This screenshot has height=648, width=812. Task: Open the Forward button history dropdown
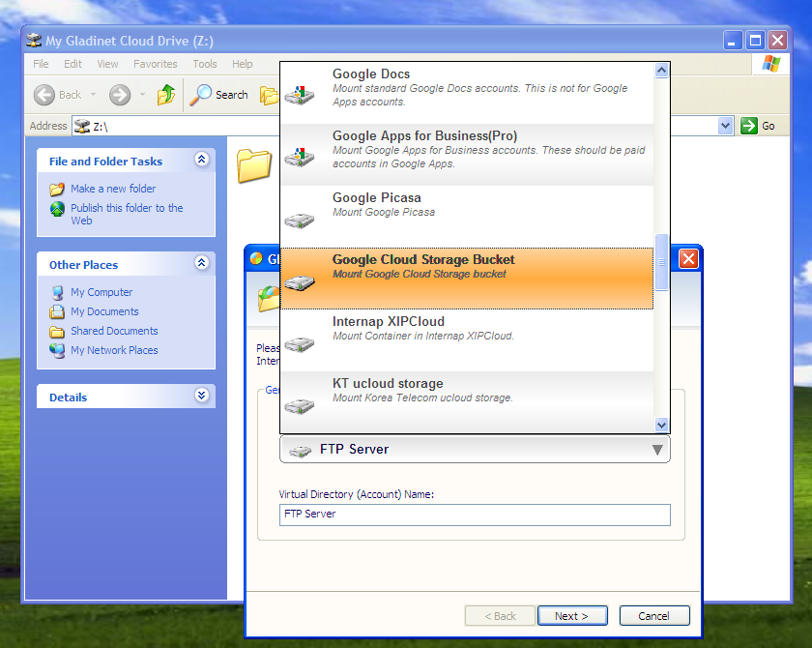click(142, 95)
